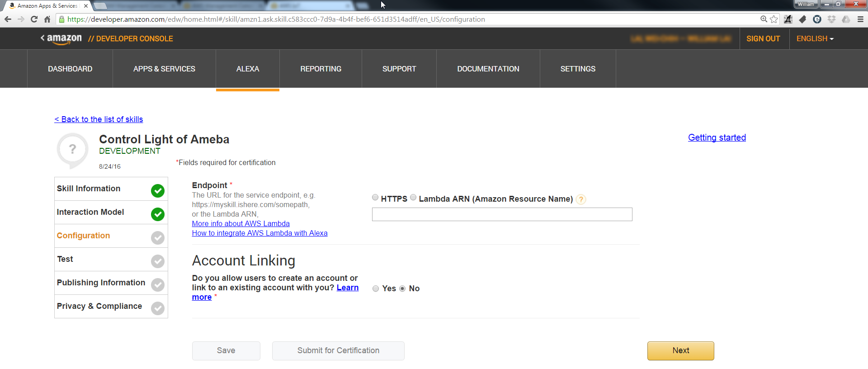Screen dimensions: 868x369
Task: Open APPS & SERVICES nav tab
Action: [164, 69]
